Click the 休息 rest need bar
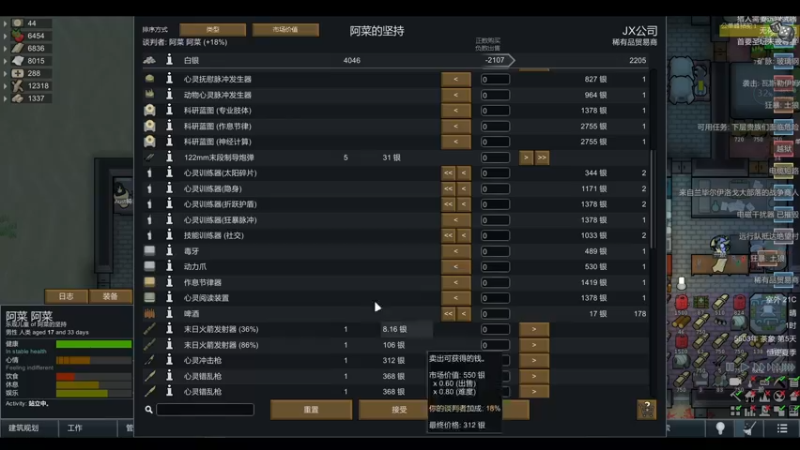This screenshot has width=800, height=450. [x=94, y=385]
